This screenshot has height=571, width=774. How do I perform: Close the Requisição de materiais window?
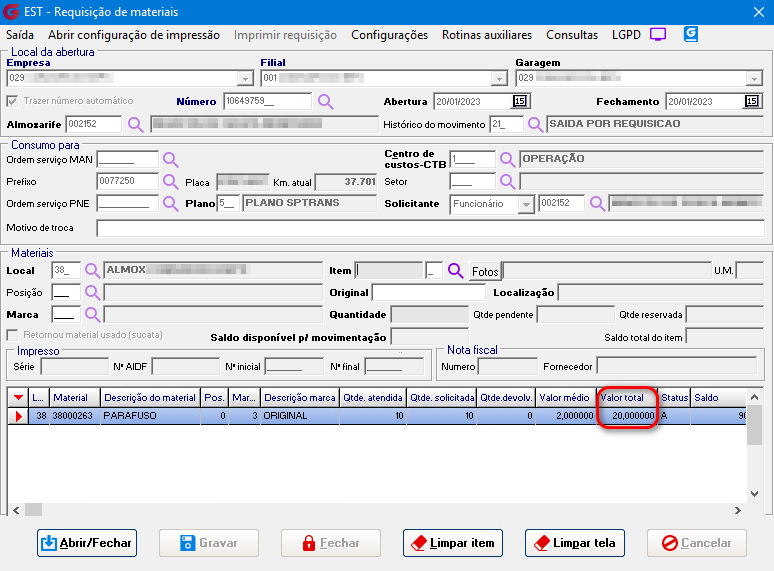pos(759,12)
